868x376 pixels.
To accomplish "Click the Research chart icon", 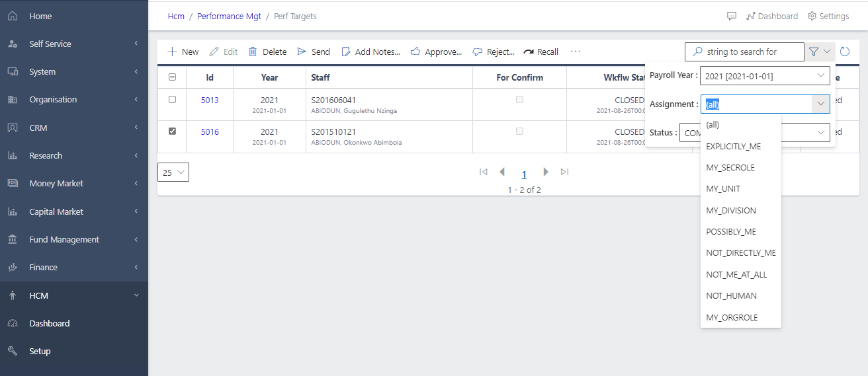I will click(x=13, y=156).
